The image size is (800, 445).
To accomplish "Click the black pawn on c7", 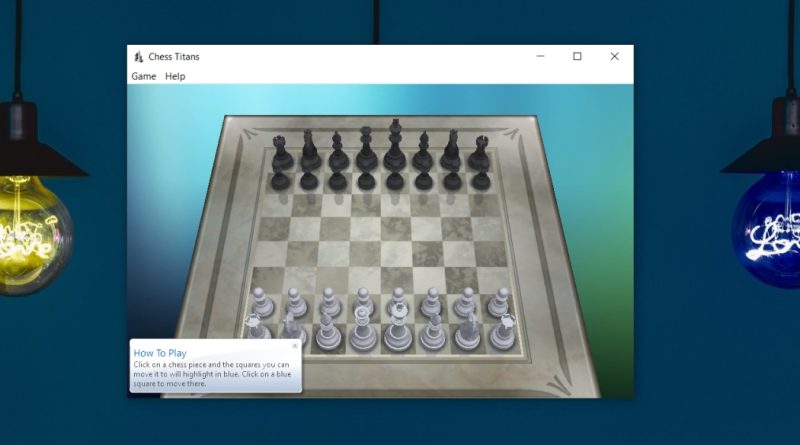I will click(x=337, y=177).
